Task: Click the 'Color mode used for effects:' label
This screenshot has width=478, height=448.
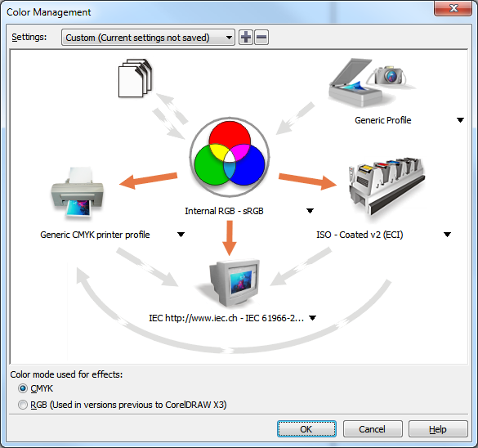Action: pyautogui.click(x=66, y=374)
